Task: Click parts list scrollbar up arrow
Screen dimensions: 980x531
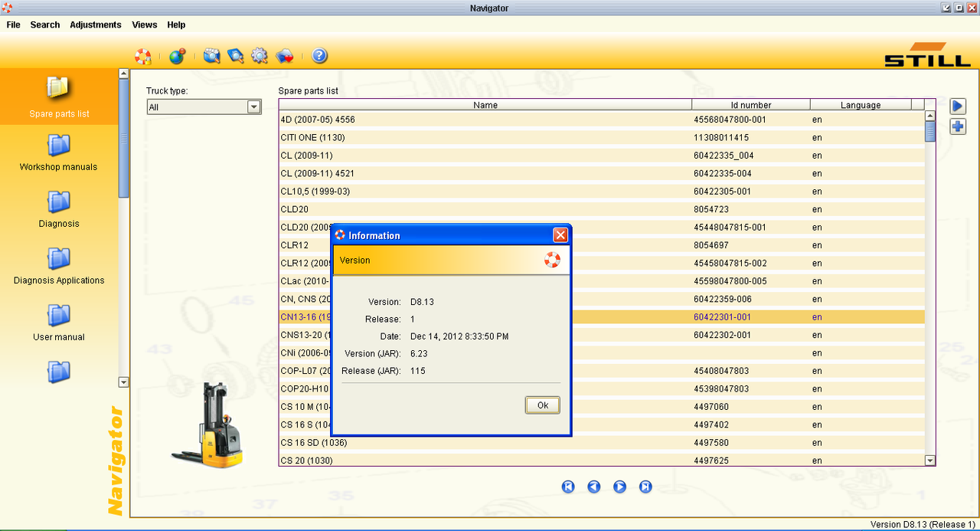Action: click(x=930, y=116)
